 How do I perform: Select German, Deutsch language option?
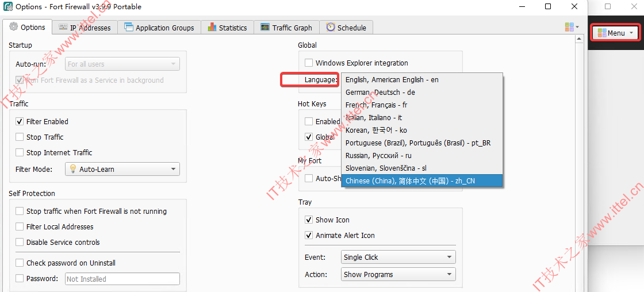[422, 93]
